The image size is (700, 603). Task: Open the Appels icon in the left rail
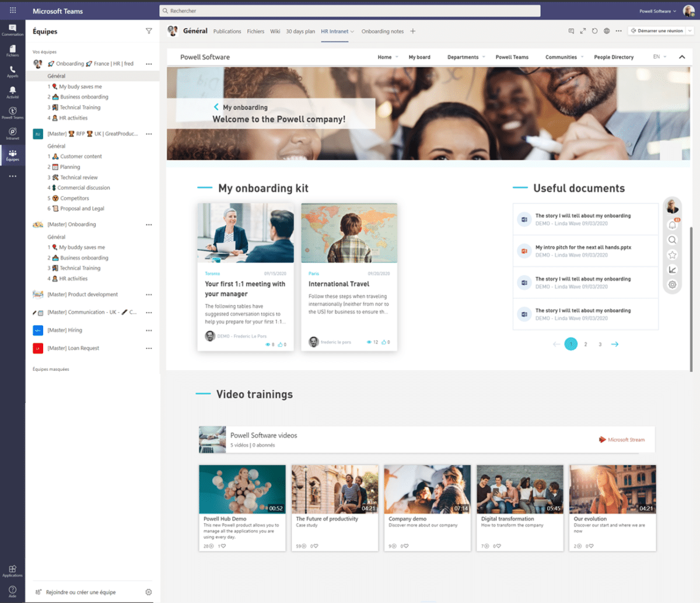coord(12,70)
